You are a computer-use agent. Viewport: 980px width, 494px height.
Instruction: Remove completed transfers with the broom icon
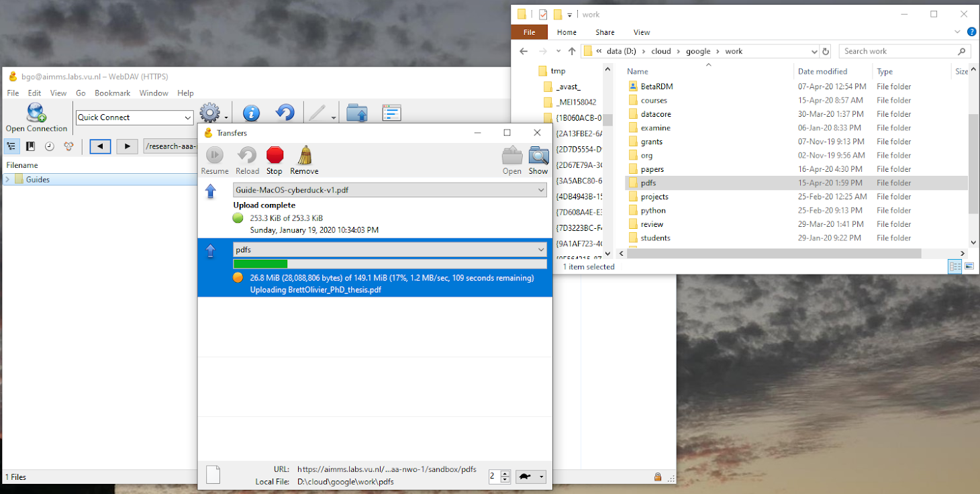(304, 156)
